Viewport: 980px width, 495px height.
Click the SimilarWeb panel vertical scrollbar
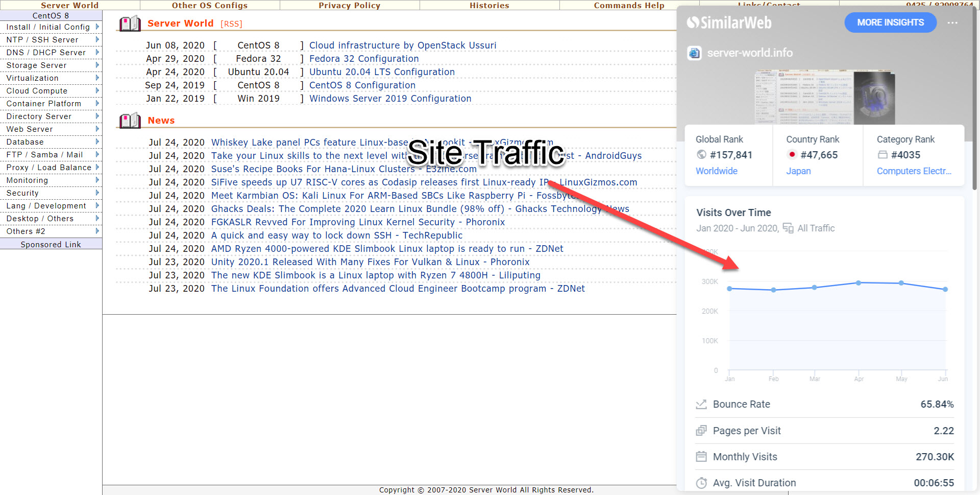(x=974, y=102)
